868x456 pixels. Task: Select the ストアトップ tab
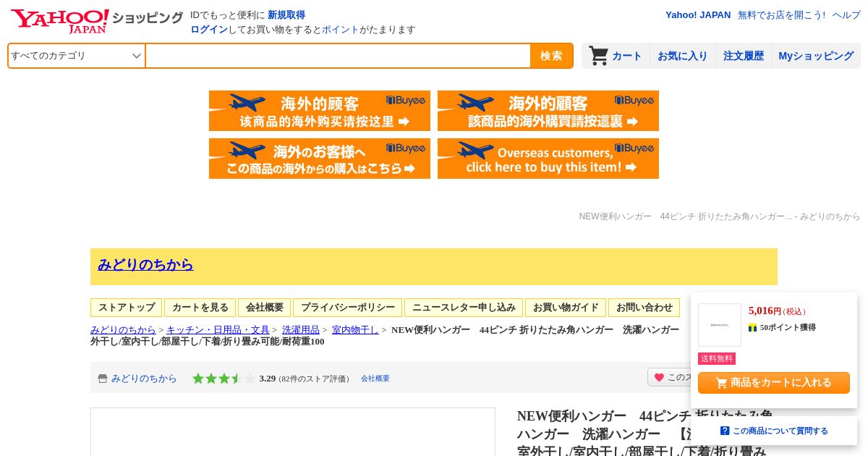tap(127, 308)
